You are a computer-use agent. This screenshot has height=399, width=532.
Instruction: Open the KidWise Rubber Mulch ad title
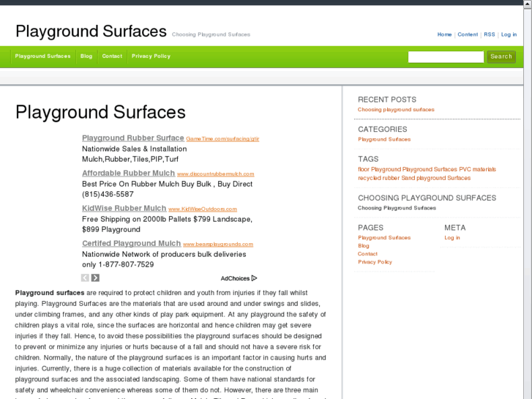point(124,208)
